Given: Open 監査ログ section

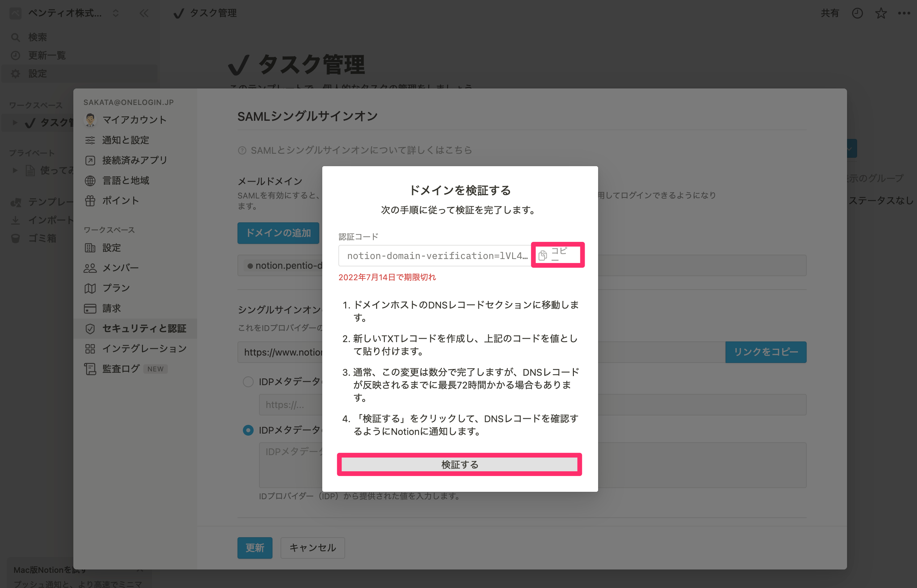Looking at the screenshot, I should [121, 369].
